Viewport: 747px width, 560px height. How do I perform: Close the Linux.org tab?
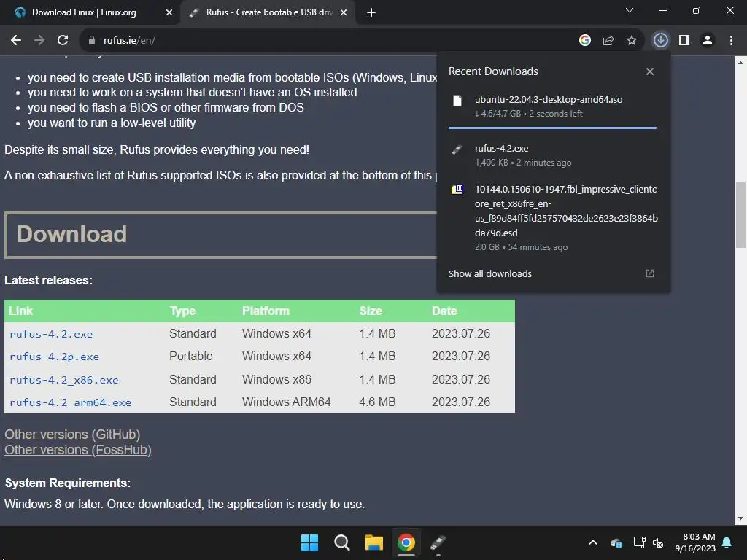[169, 13]
